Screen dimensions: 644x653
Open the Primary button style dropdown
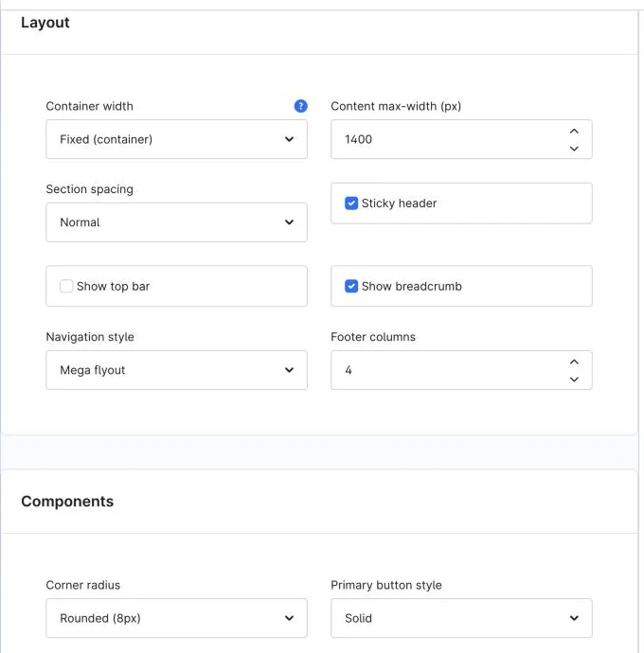pyautogui.click(x=461, y=618)
